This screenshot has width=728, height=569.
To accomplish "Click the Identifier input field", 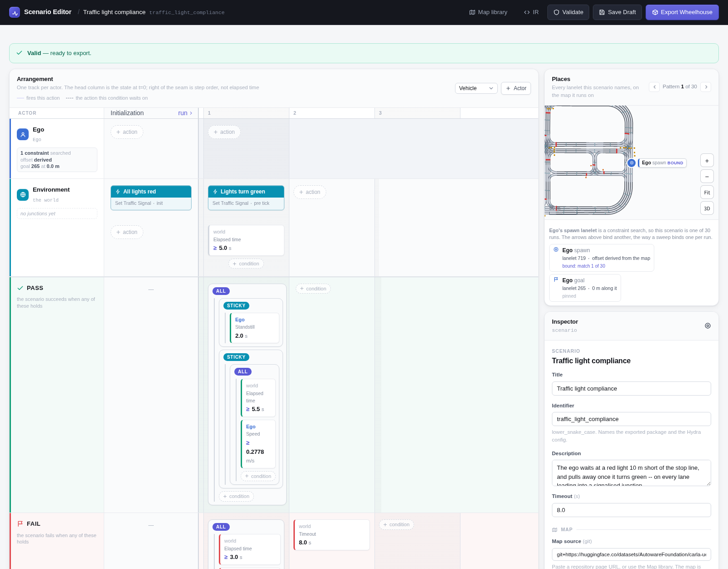I will tap(631, 419).
